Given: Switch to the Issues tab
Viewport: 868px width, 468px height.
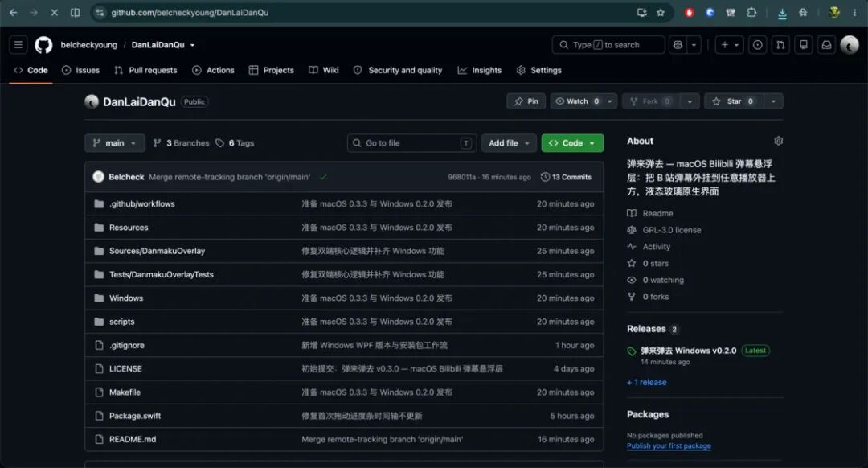Looking at the screenshot, I should [x=81, y=70].
